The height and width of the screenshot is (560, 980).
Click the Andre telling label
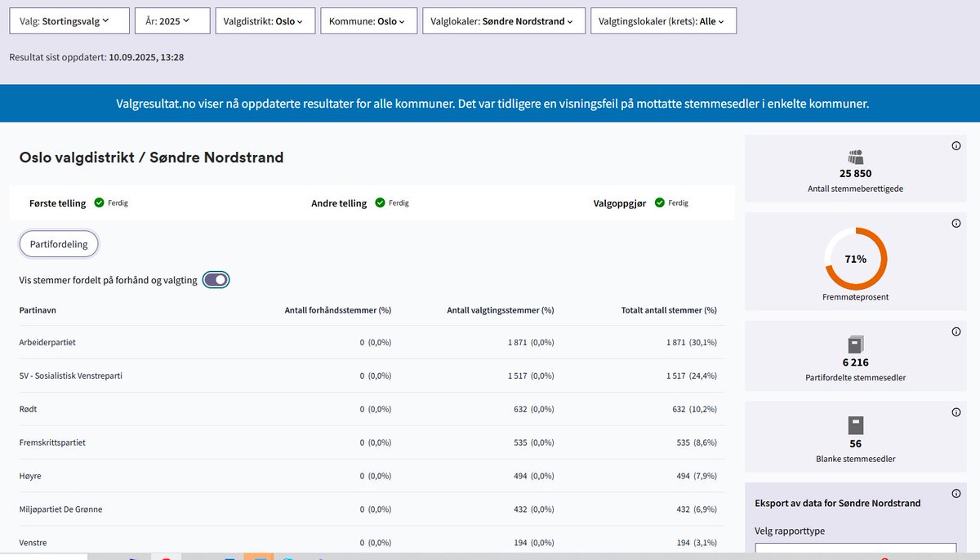339,202
